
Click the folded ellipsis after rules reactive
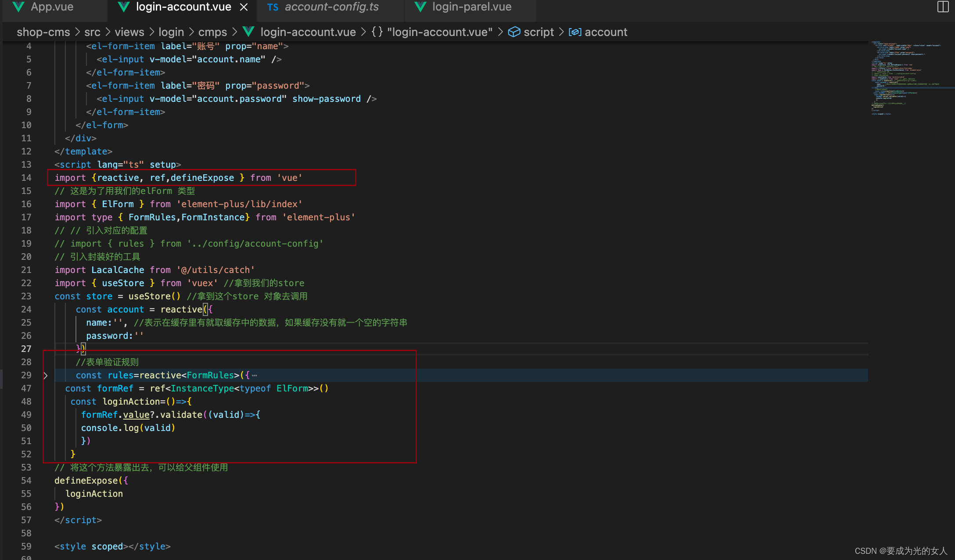click(255, 376)
